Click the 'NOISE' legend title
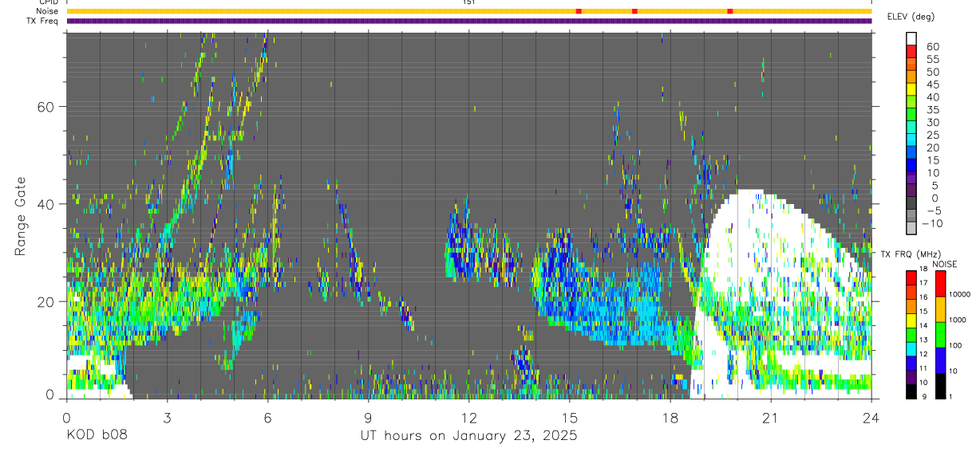 tap(944, 264)
